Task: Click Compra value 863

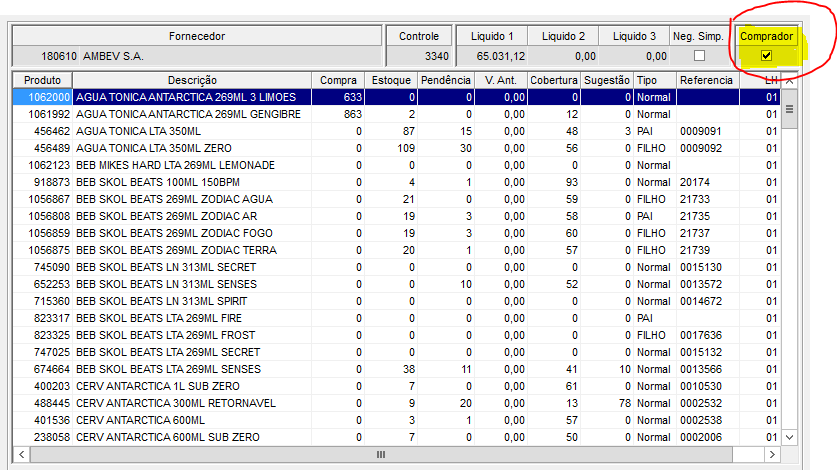Action: pyautogui.click(x=353, y=114)
